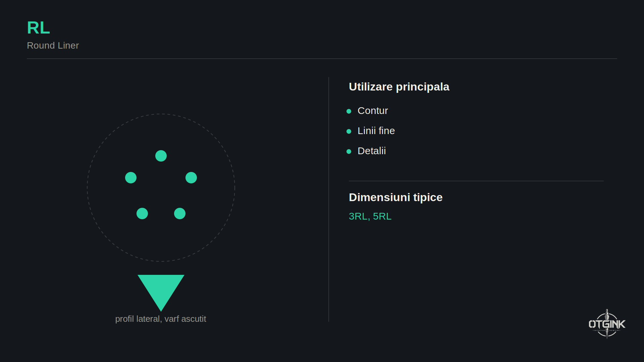Click the 3RL, 5RL sizes text
This screenshot has height=362, width=644.
click(x=370, y=217)
